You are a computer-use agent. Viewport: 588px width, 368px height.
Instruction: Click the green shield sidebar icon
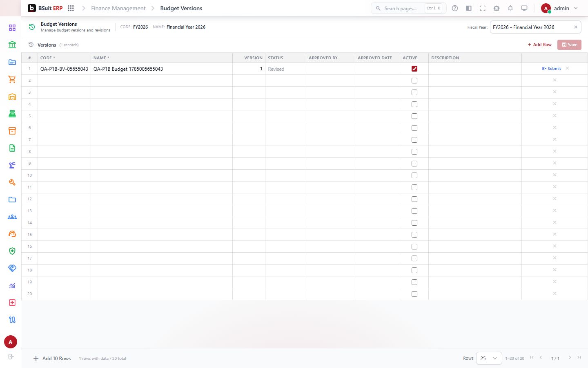(x=12, y=251)
